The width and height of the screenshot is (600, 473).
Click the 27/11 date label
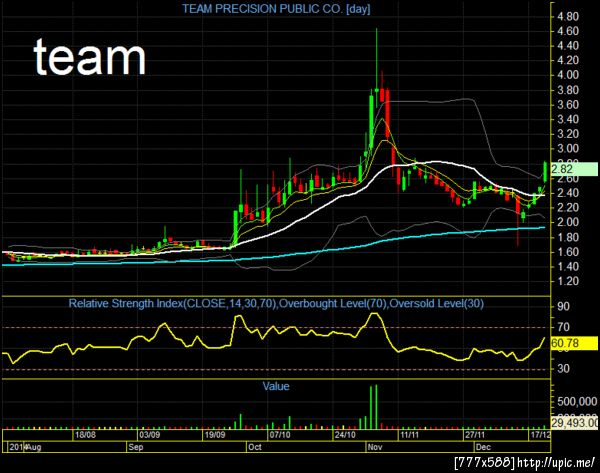coord(475,435)
